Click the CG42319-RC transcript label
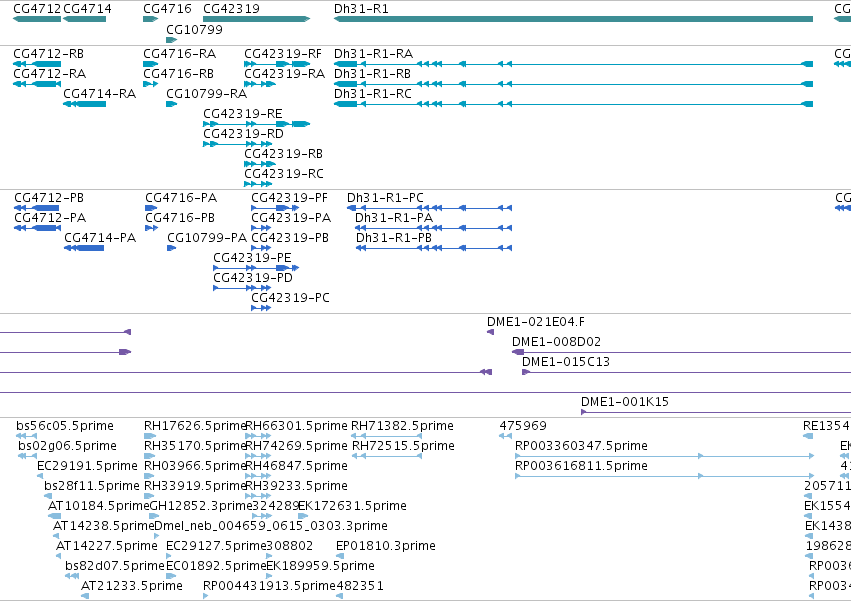The width and height of the screenshot is (851, 601). pyautogui.click(x=284, y=174)
